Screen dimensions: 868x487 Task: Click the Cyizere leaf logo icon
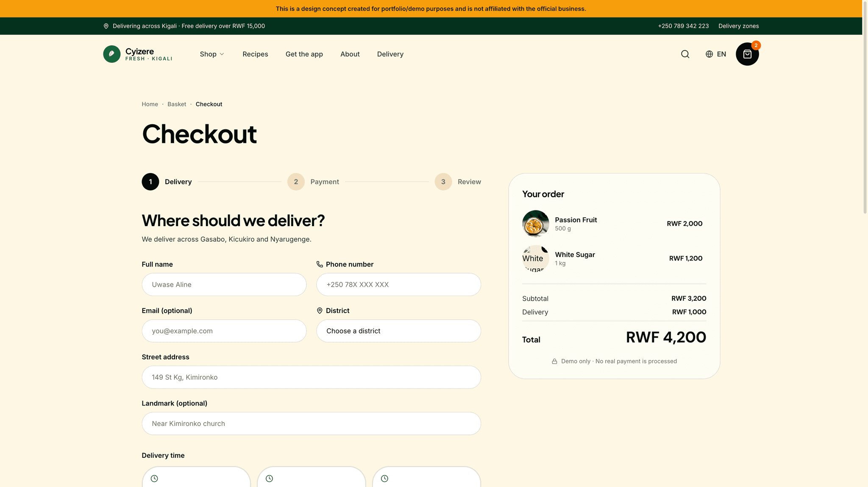pos(112,54)
